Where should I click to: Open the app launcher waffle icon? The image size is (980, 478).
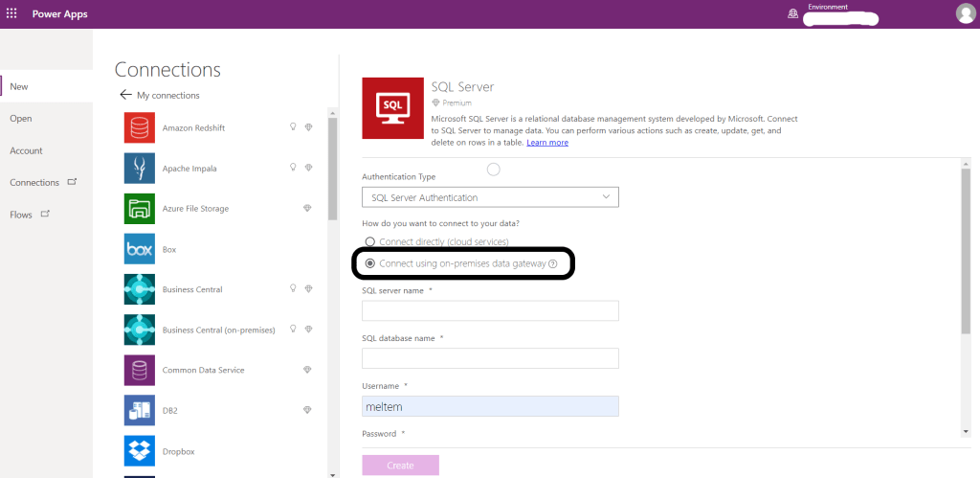[12, 13]
